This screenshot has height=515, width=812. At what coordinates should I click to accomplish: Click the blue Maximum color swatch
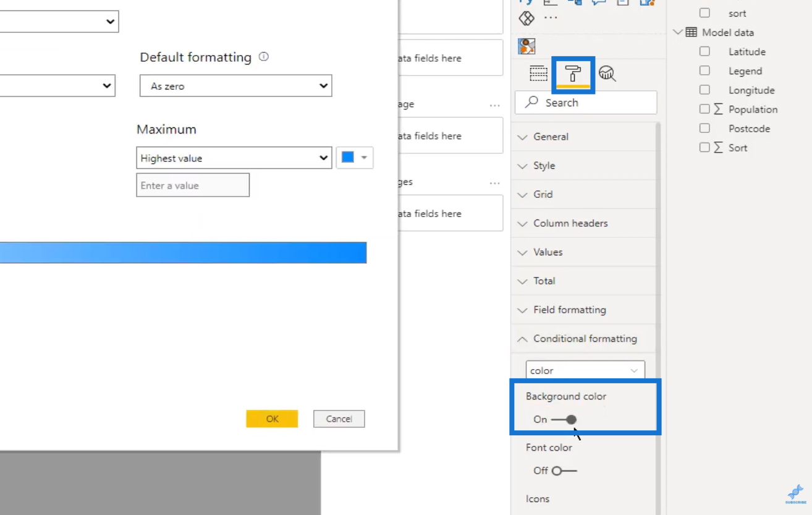348,158
